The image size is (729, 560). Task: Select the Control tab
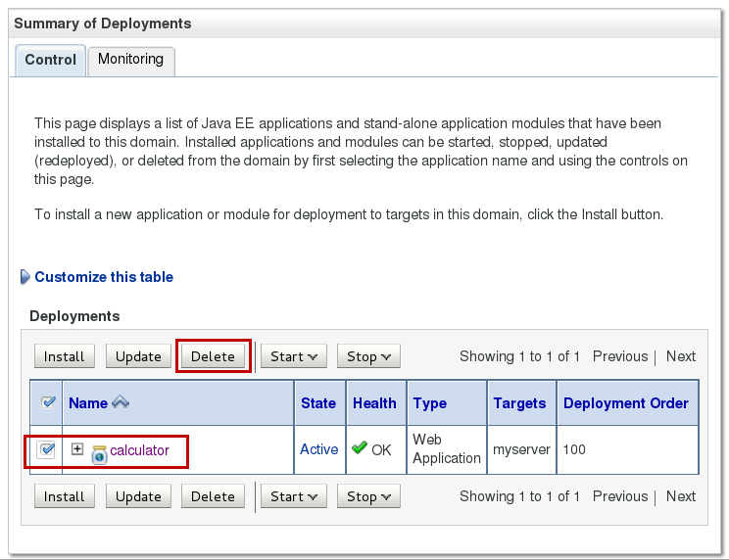(50, 60)
